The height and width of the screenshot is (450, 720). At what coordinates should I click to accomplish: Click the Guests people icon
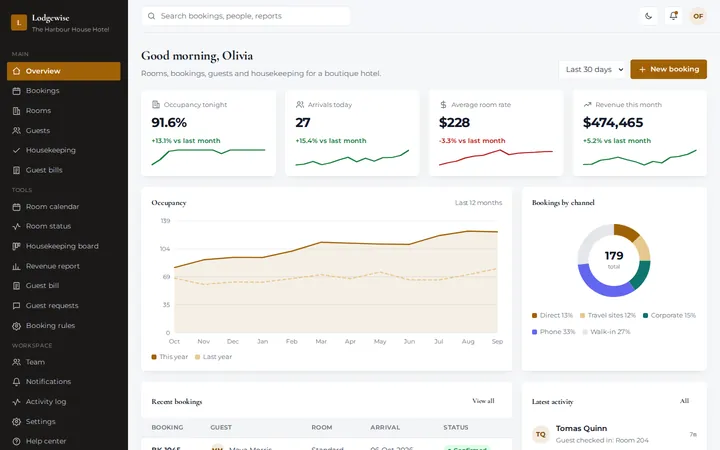(17, 130)
